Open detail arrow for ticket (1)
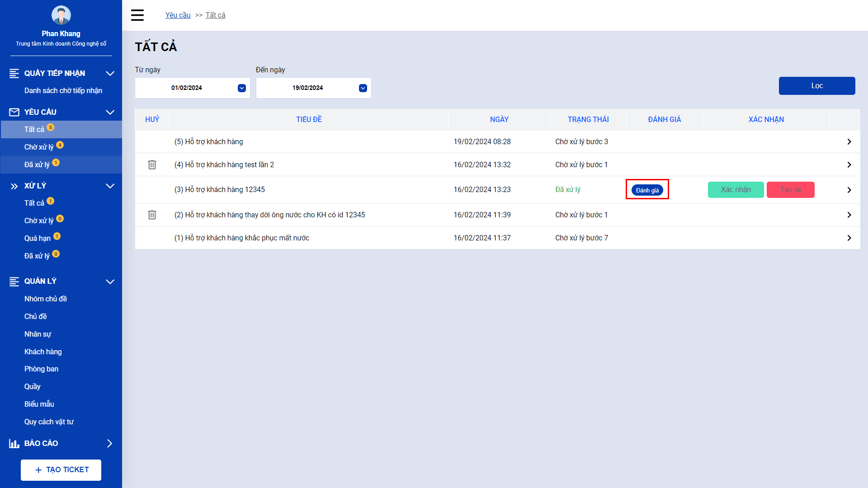 [849, 238]
